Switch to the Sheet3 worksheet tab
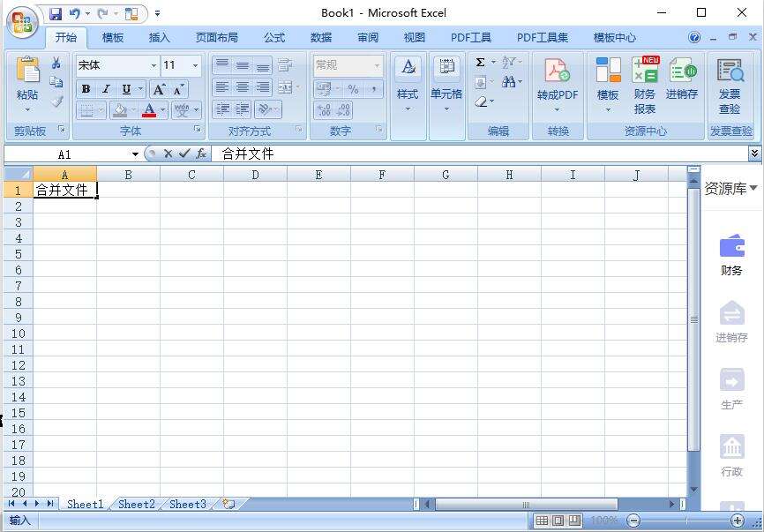The image size is (764, 532). 188,505
